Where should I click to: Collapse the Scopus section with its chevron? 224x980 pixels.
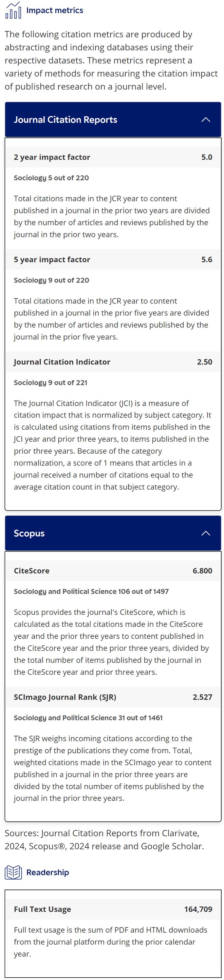coord(205,533)
